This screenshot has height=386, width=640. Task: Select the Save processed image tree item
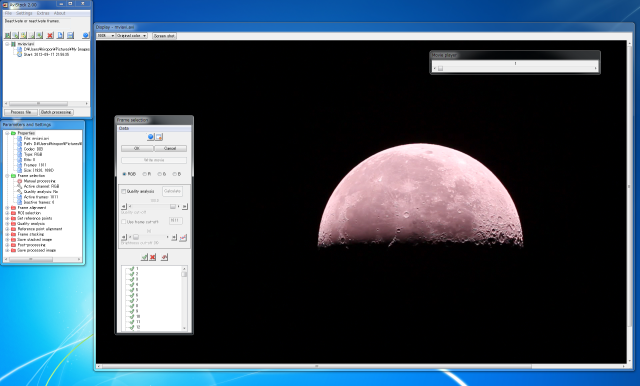(36, 250)
